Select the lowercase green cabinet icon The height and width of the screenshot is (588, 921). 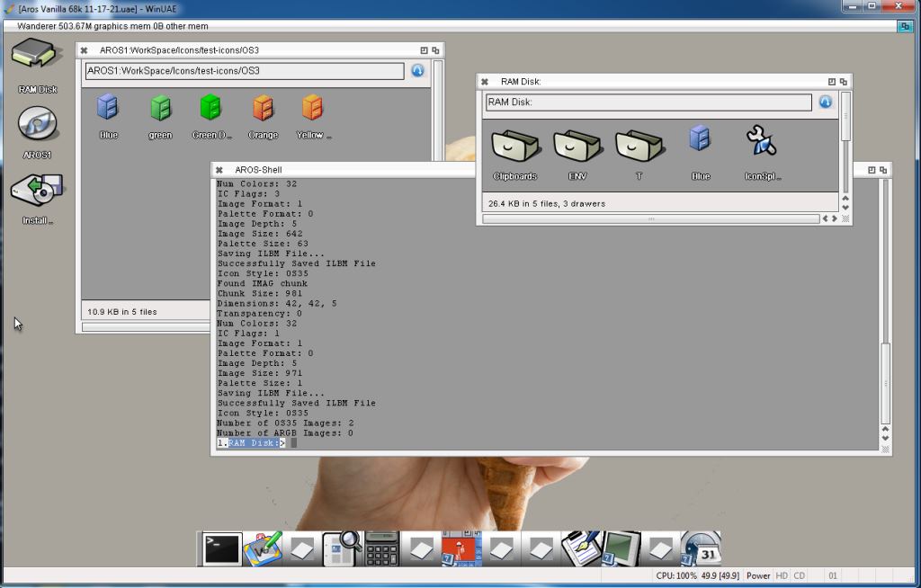(160, 109)
